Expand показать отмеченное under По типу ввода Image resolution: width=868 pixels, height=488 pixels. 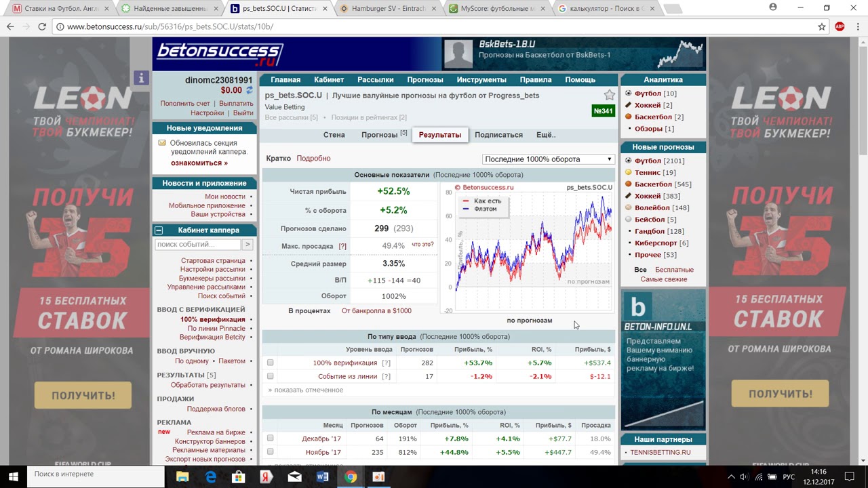pos(306,390)
